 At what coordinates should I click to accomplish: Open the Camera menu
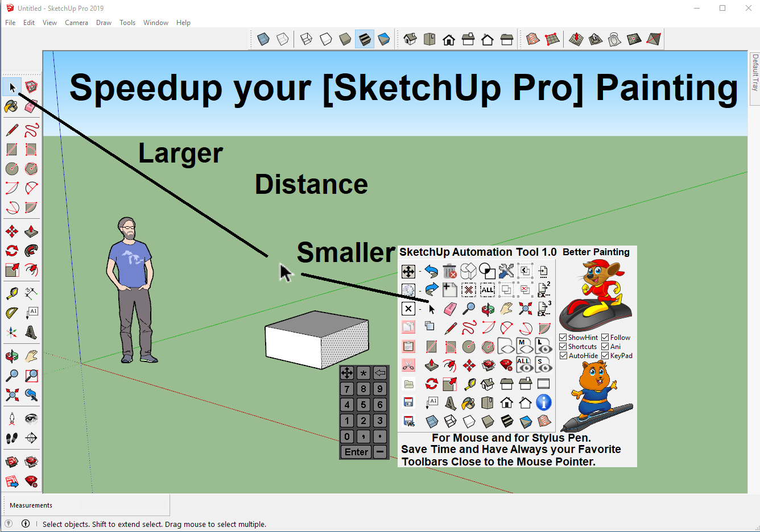point(76,23)
